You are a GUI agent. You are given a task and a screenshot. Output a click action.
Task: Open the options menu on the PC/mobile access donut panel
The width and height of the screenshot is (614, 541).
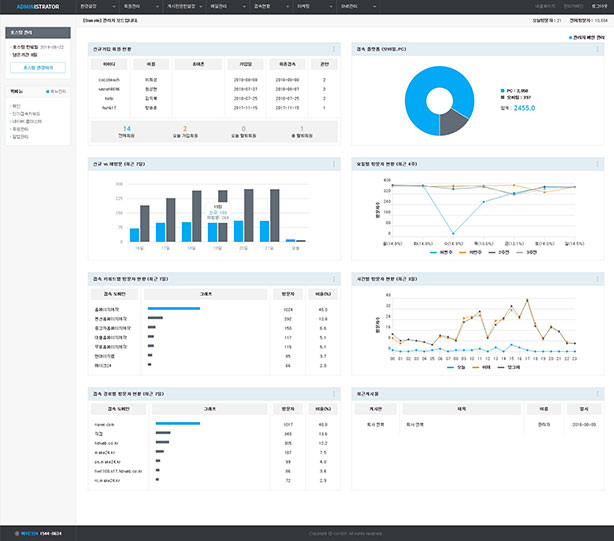599,49
